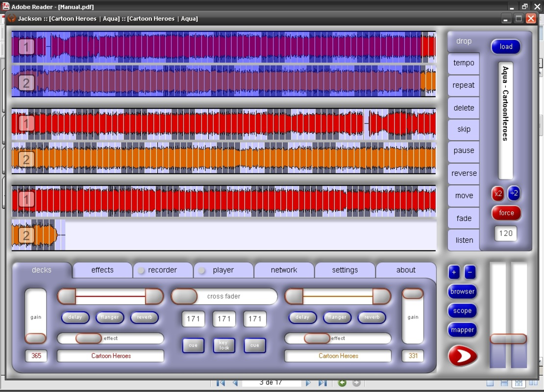Select track 2 badge in the middle orange waveform
The image size is (544, 392).
click(26, 159)
